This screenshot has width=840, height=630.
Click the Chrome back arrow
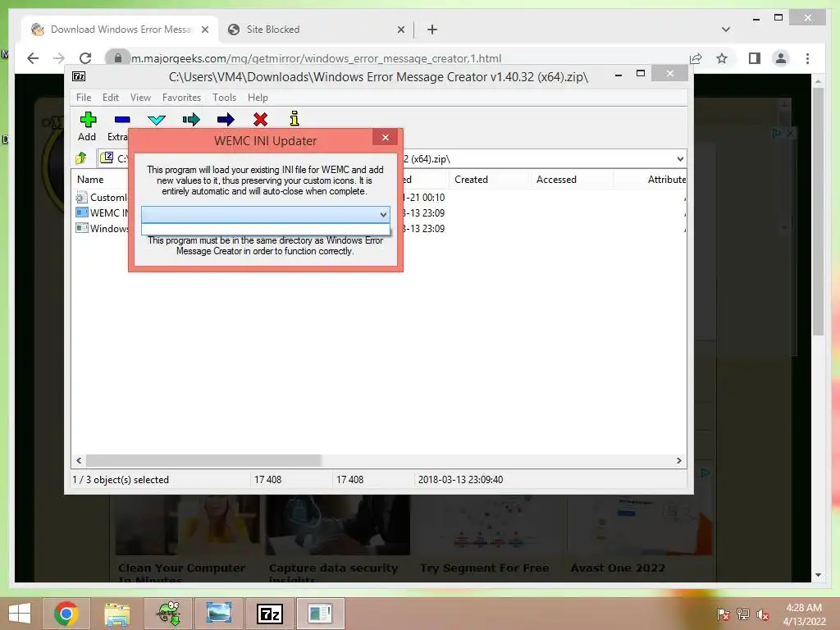point(33,58)
